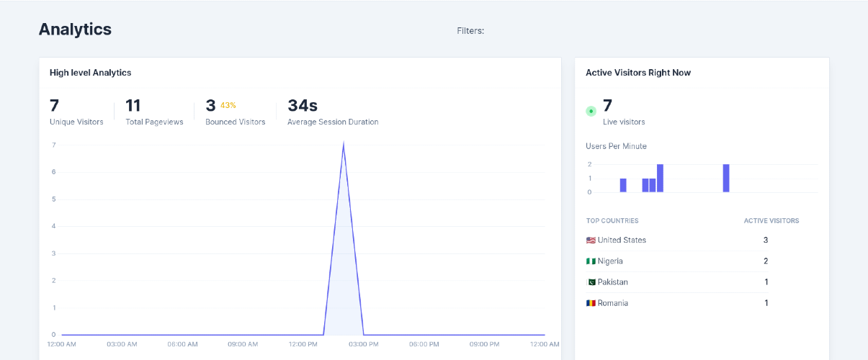Screen dimensions: 868x360
Task: Click the Nigeria visitor count 2
Action: [766, 261]
